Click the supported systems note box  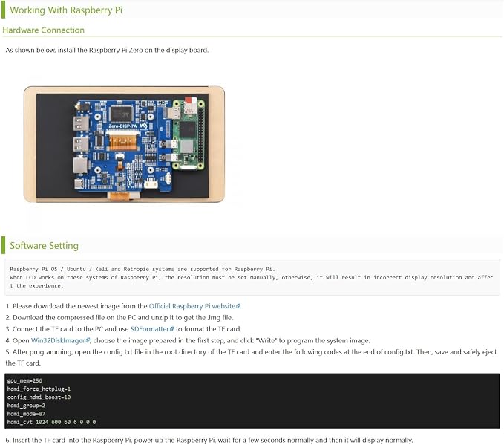[252, 277]
